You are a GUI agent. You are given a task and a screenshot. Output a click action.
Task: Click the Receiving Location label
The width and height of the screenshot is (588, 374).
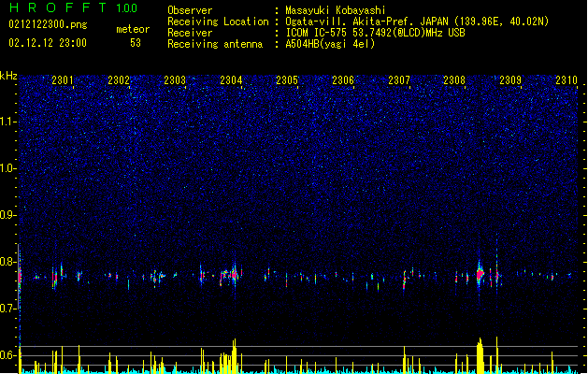218,22
